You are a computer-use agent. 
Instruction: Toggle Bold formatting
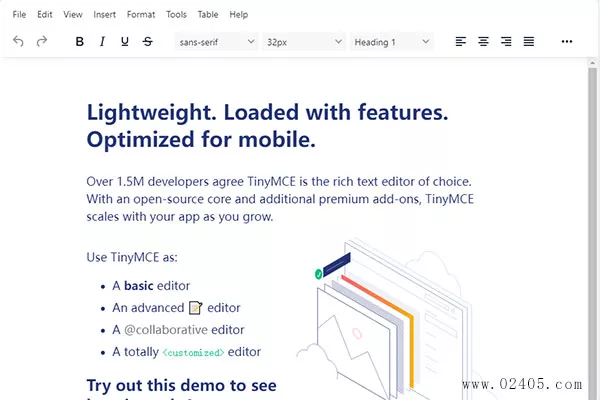point(80,41)
